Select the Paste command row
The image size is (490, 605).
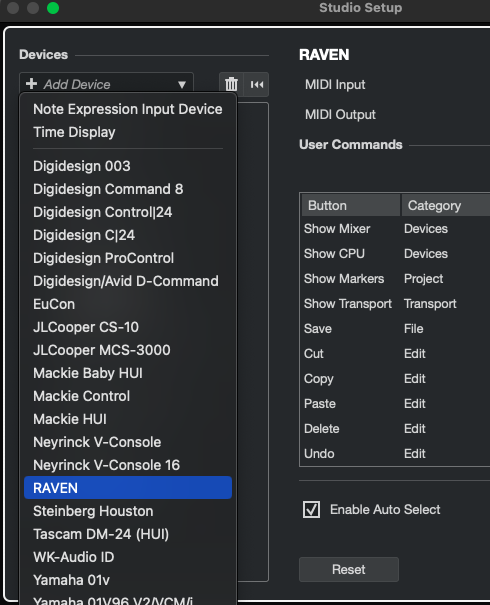[x=395, y=404]
